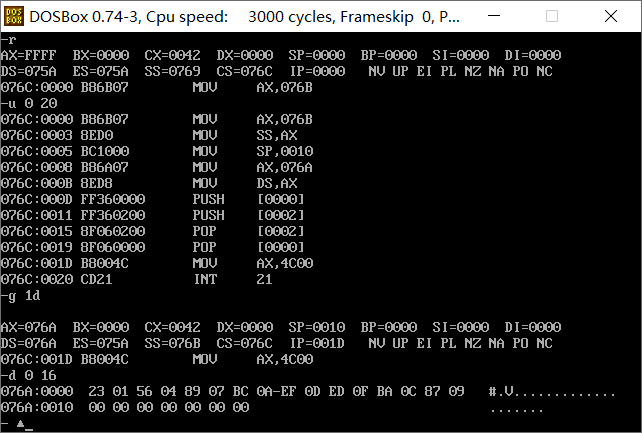Click address '076C:0015' of POP [0002]

36,231
